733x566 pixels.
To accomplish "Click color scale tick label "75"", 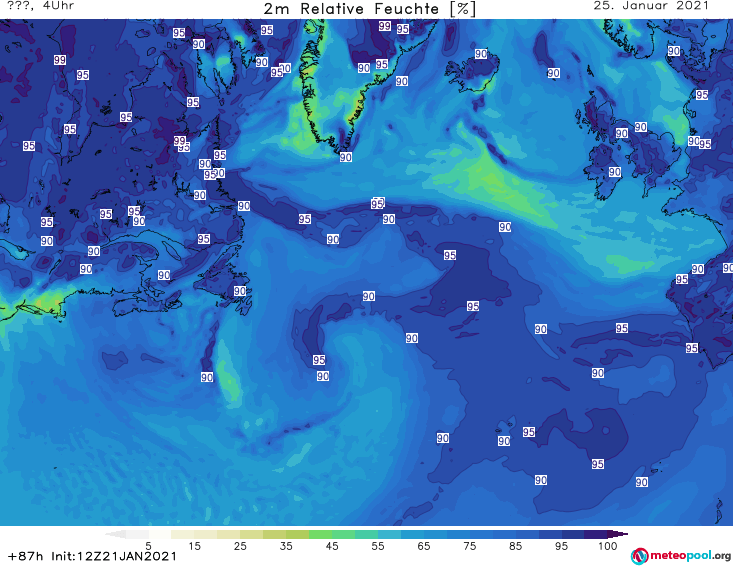I will click(x=469, y=546).
